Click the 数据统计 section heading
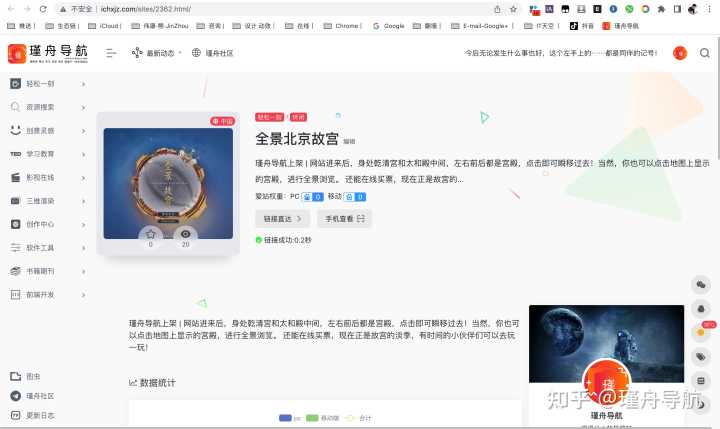Viewport: 720px width, 429px height. pos(152,383)
